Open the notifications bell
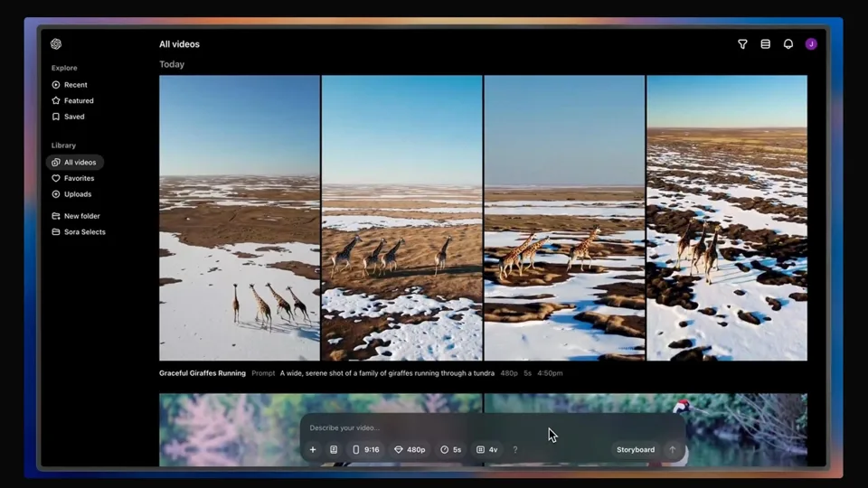The image size is (868, 488). click(x=788, y=44)
